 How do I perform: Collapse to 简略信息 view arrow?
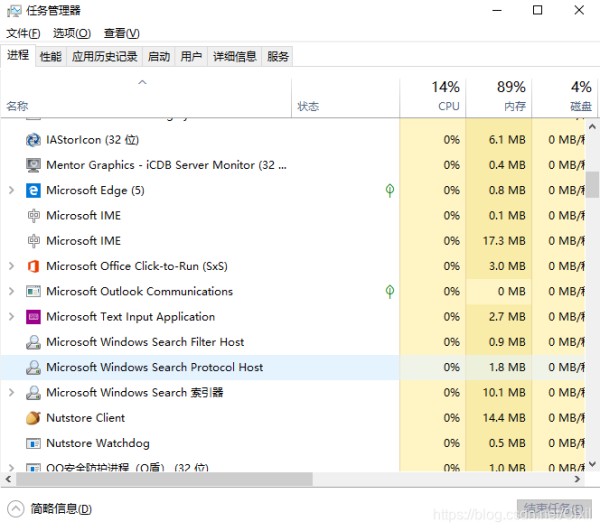[16, 509]
